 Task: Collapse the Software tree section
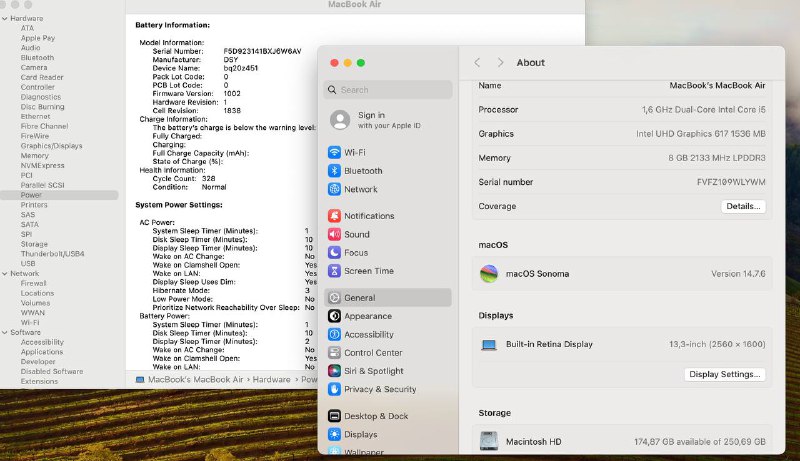tap(5, 332)
